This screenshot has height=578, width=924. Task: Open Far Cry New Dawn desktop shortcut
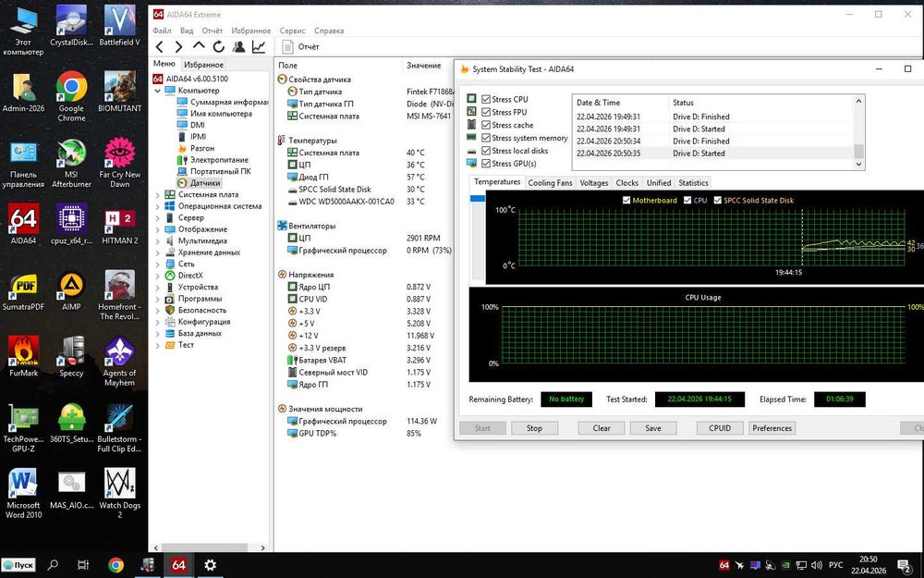click(119, 163)
